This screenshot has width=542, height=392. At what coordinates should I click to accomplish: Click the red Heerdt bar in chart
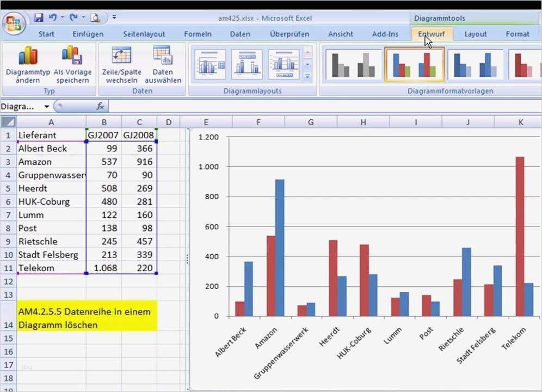333,278
